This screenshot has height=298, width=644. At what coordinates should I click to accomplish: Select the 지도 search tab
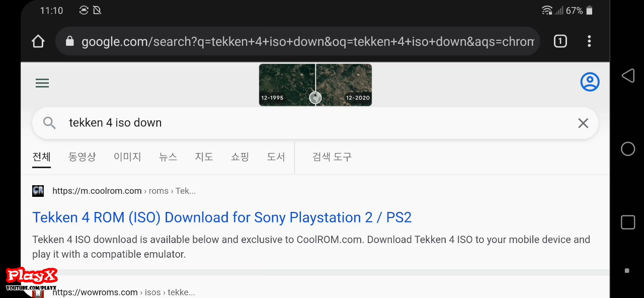click(204, 157)
